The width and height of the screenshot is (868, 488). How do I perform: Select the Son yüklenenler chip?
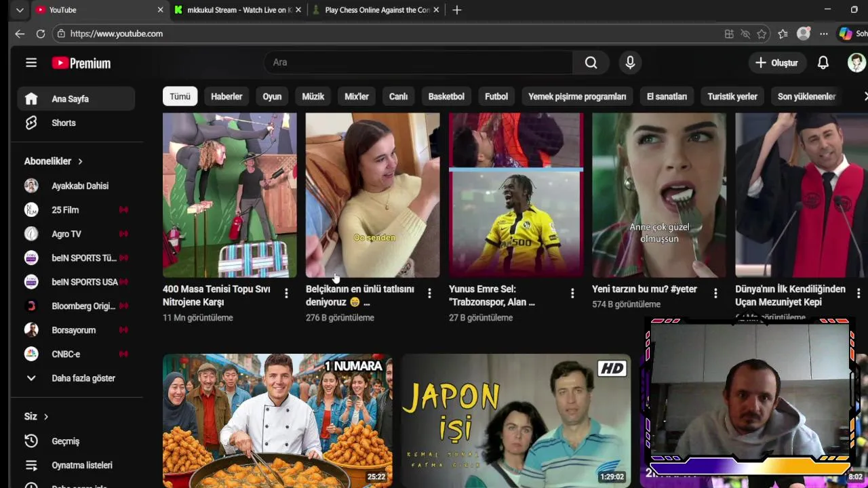(x=806, y=96)
